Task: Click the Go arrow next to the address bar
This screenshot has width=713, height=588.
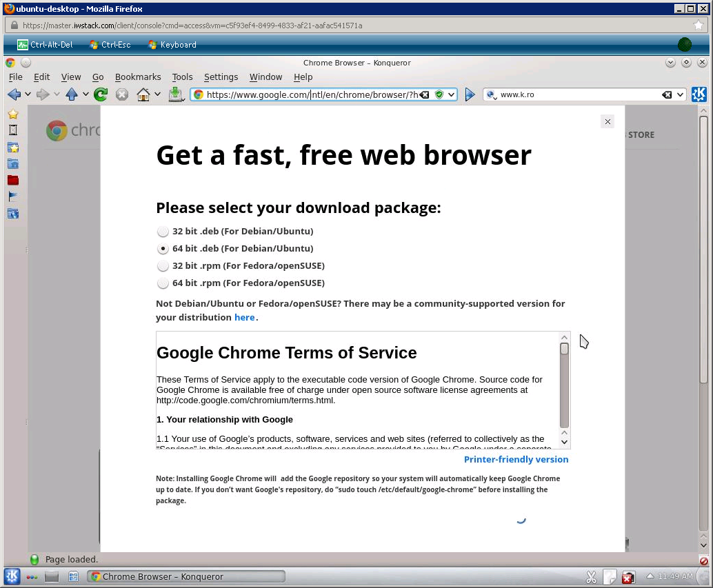Action: (470, 94)
